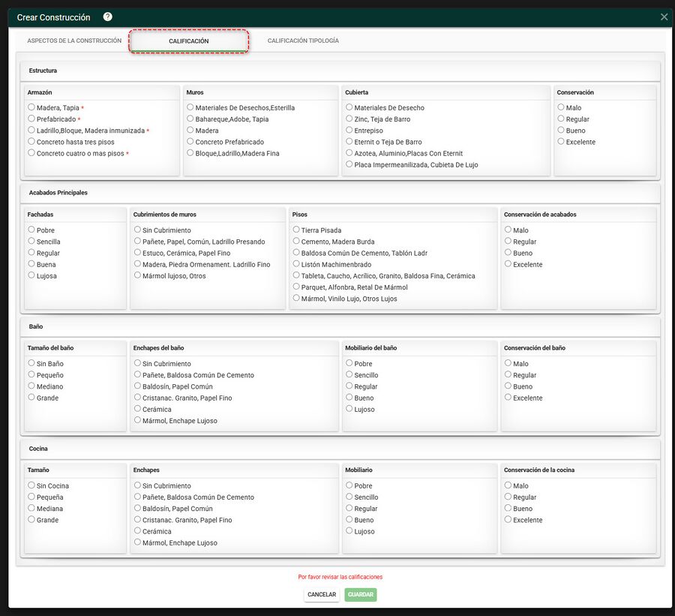Select Sin Baño for Tamaño del baño
The height and width of the screenshot is (616, 675).
tap(31, 362)
